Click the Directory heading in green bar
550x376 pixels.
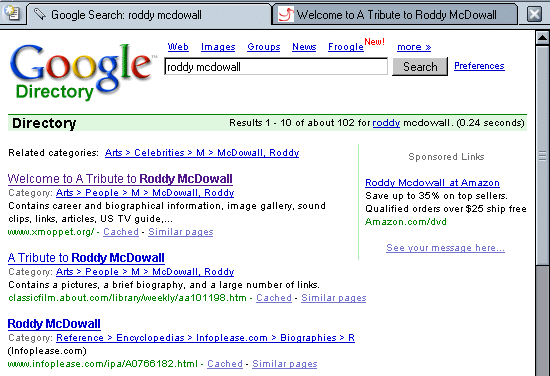[44, 123]
